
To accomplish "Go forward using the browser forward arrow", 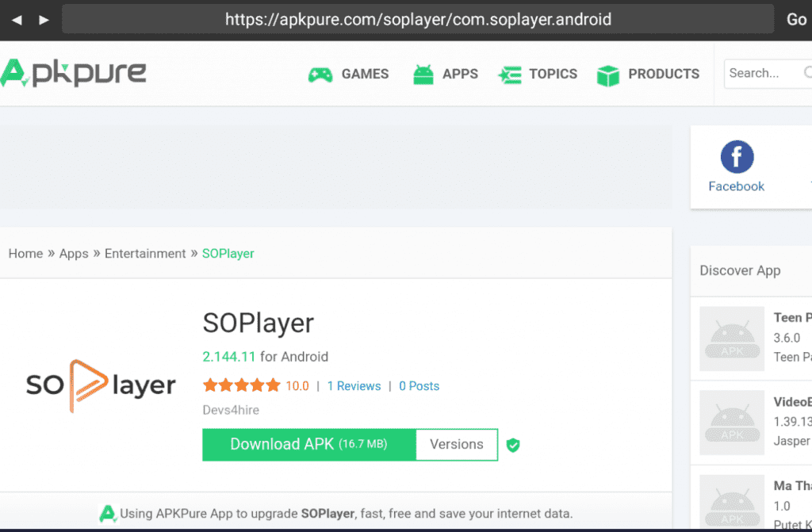I will coord(44,20).
